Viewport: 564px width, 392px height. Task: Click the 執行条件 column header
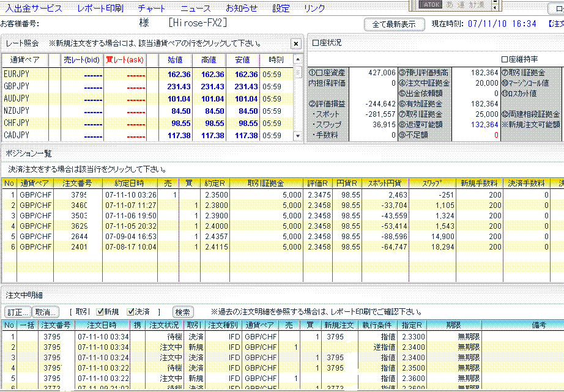click(377, 325)
